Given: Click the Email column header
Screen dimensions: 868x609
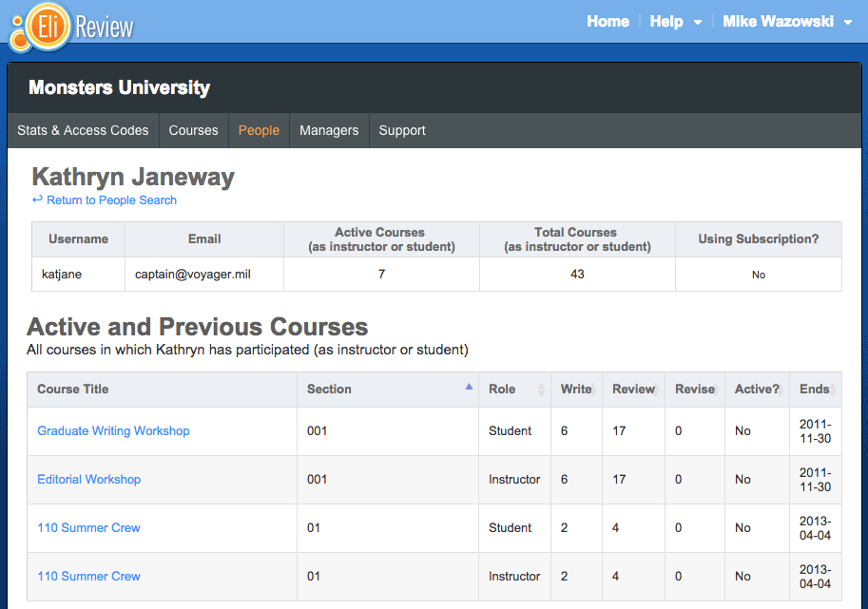Looking at the screenshot, I should 204,239.
